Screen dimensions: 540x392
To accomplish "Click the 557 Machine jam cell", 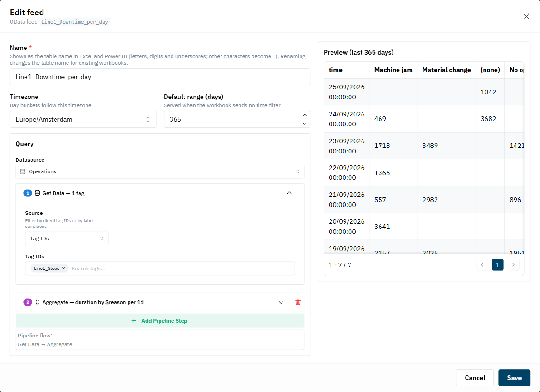I will pos(393,199).
